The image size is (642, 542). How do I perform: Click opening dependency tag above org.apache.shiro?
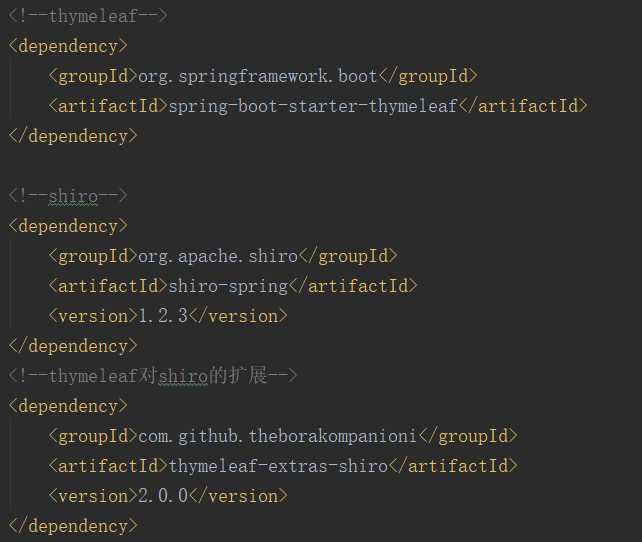click(x=68, y=226)
